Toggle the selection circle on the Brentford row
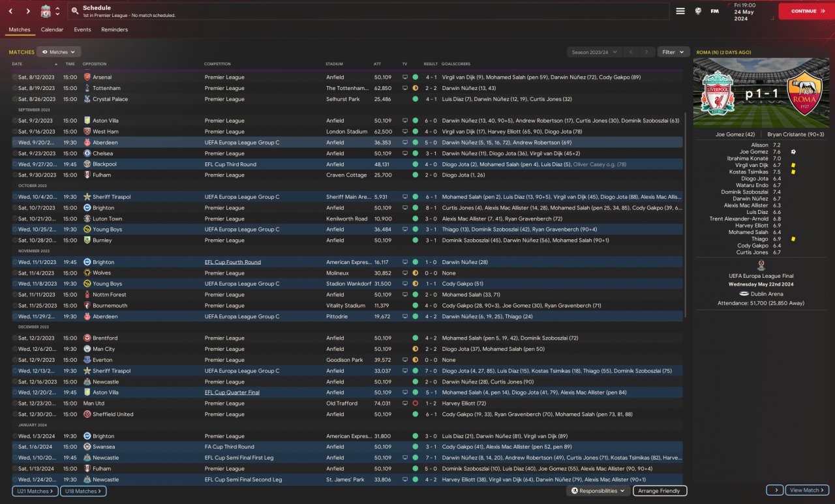835x504 pixels. click(x=15, y=338)
